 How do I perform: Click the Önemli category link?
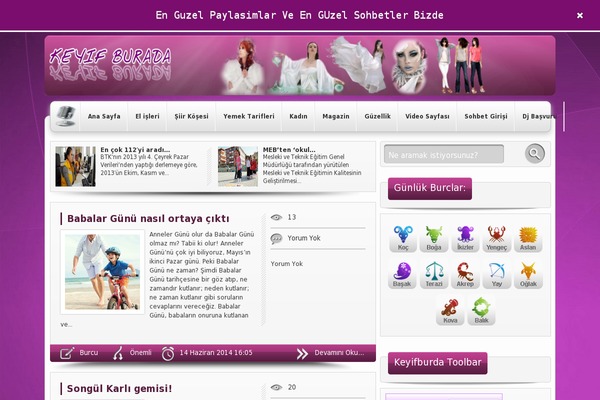[140, 353]
